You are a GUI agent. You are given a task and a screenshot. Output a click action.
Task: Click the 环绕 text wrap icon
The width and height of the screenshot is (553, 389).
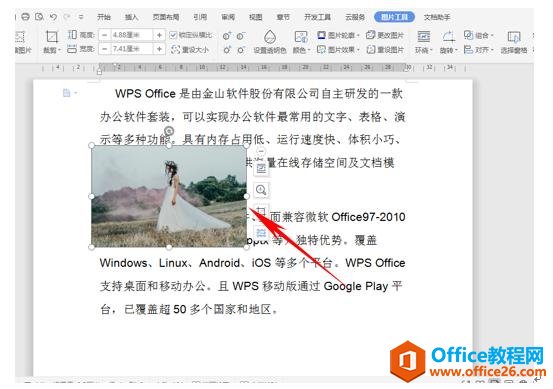click(x=424, y=37)
